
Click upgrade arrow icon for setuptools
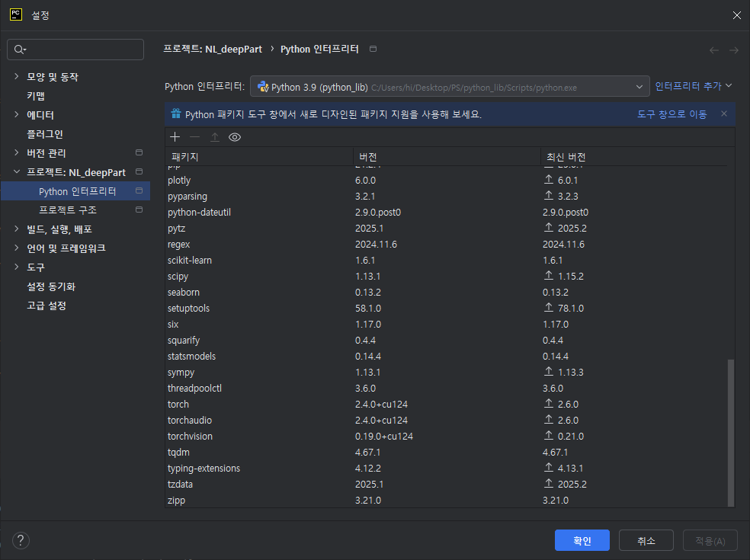(549, 308)
